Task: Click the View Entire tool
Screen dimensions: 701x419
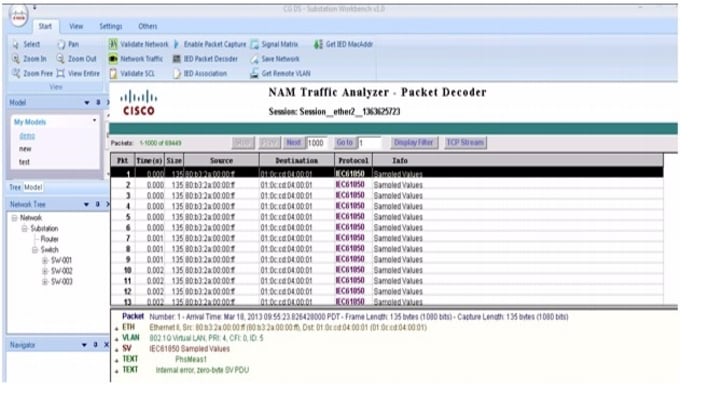Action: pyautogui.click(x=78, y=73)
